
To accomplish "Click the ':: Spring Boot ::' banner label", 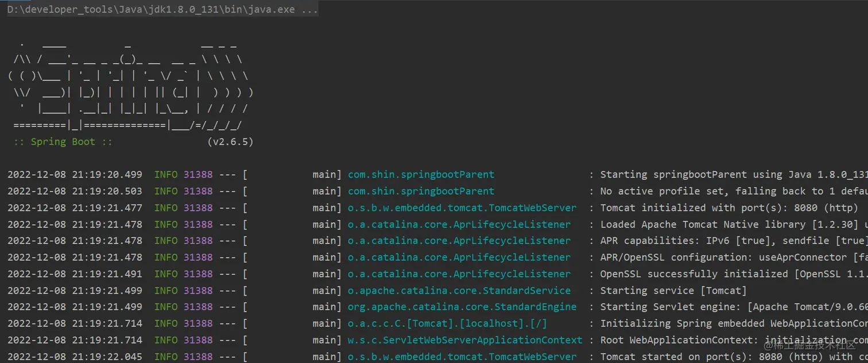I will 63,141.
